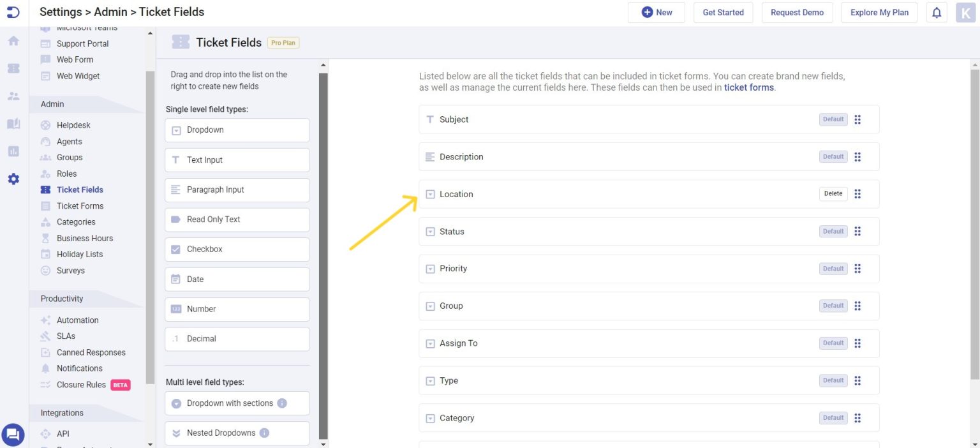Open Surveys in the Admin menu
The width and height of the screenshot is (980, 448).
[x=70, y=270]
